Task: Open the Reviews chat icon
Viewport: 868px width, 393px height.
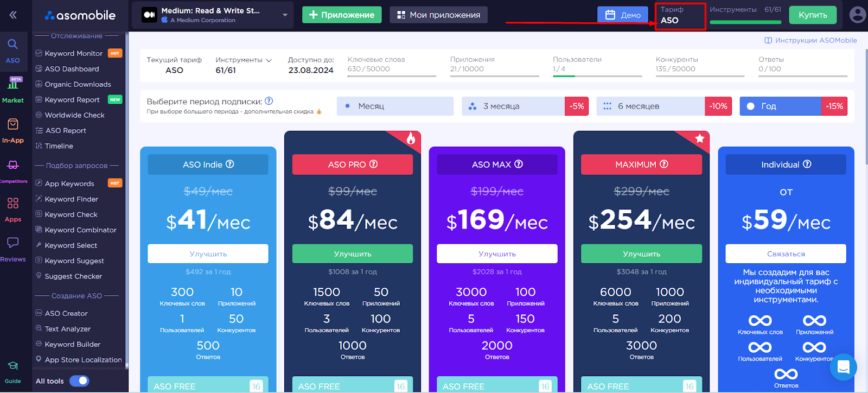Action: click(13, 242)
